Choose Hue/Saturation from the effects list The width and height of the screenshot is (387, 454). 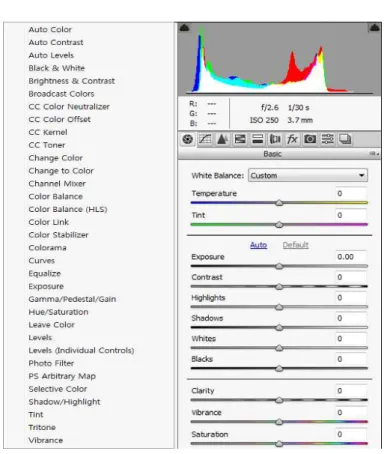58,312
